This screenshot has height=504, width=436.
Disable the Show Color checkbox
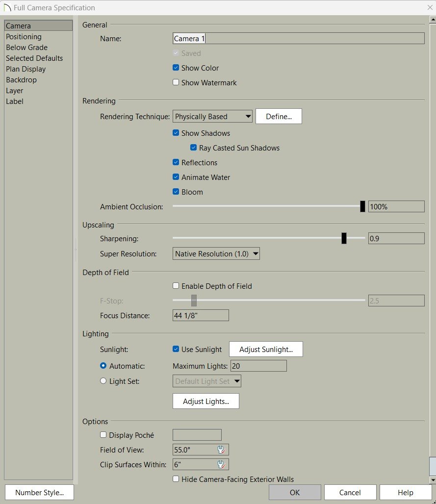176,68
